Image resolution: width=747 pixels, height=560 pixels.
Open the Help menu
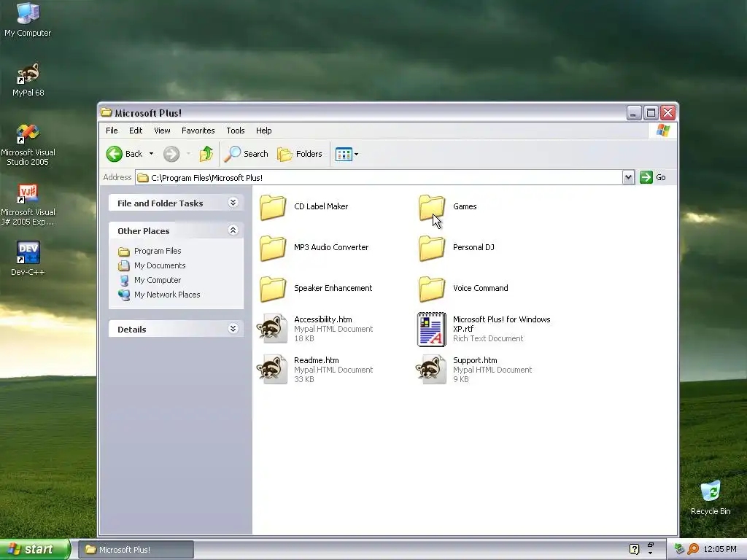click(263, 131)
